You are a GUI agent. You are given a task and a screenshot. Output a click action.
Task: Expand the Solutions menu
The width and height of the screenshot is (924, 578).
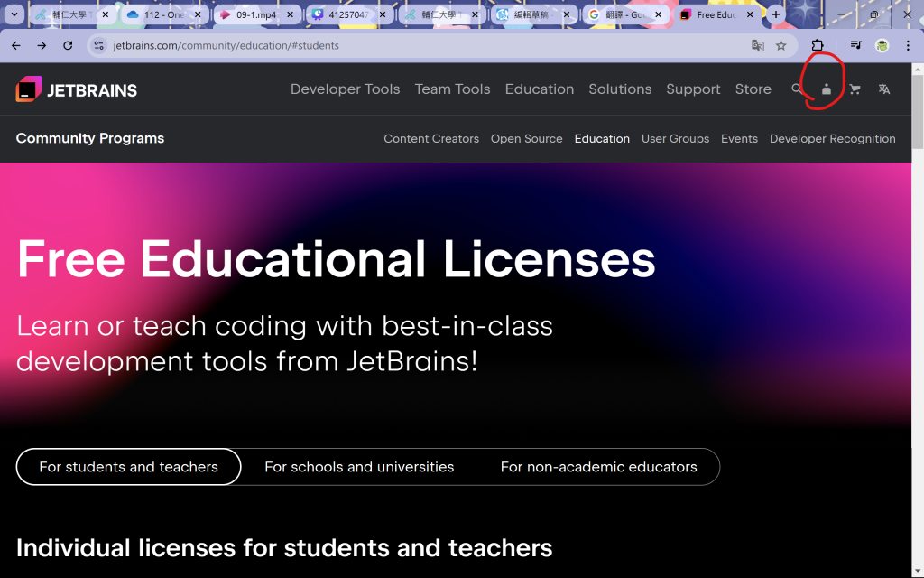pyautogui.click(x=620, y=89)
